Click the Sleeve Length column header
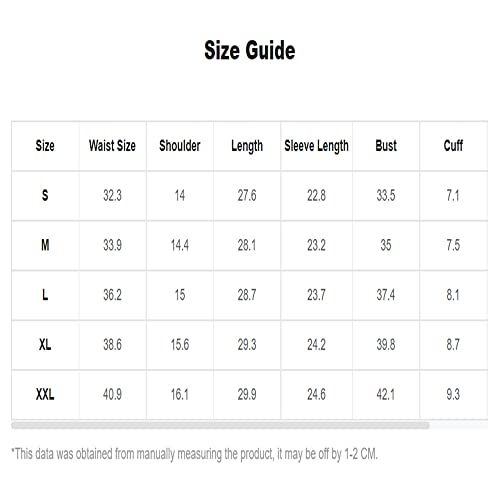 coord(316,146)
